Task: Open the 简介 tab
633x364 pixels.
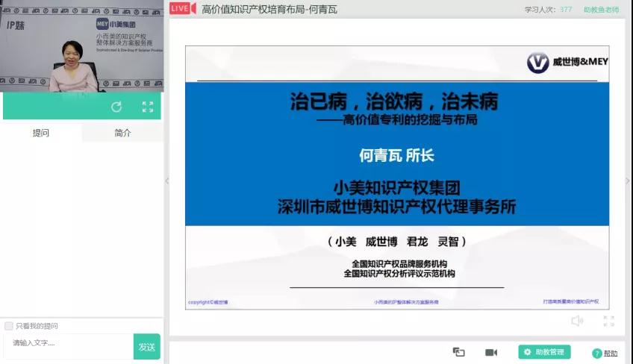Action: tap(122, 133)
